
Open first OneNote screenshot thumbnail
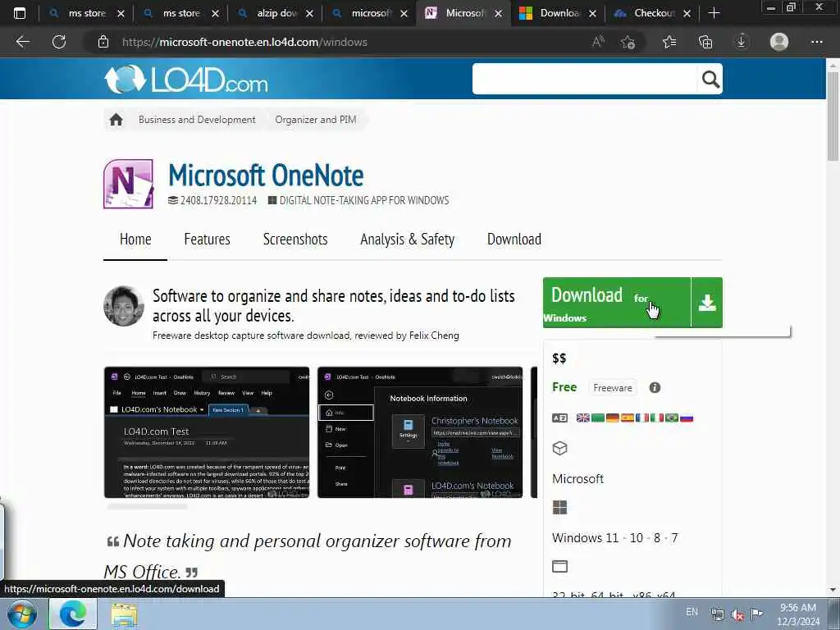[x=207, y=432]
